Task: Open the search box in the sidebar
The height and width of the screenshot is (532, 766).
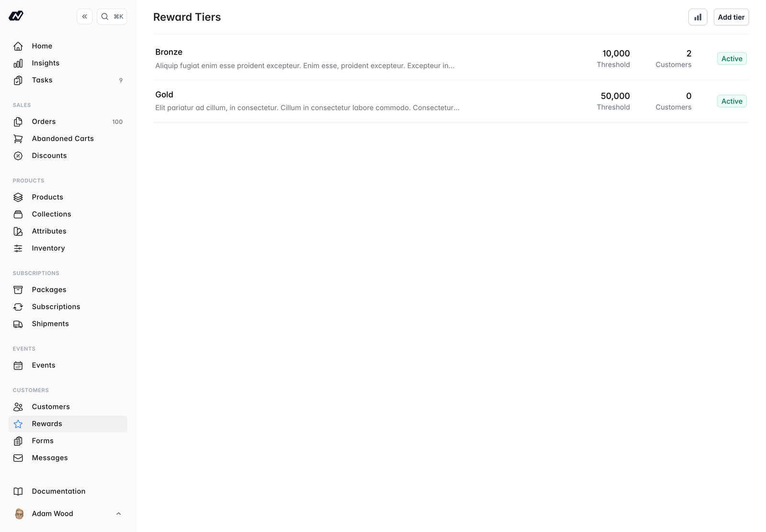Action: 112,17
